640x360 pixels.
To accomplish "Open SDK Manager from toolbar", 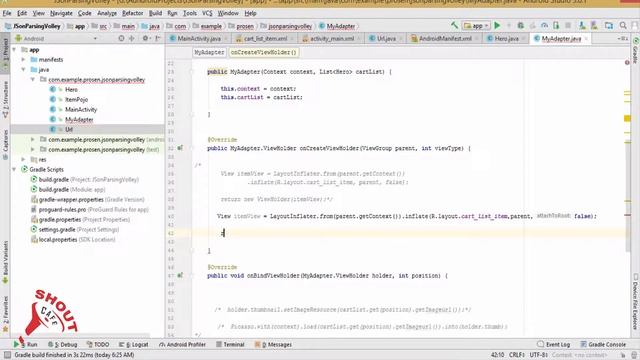I will click(x=594, y=26).
